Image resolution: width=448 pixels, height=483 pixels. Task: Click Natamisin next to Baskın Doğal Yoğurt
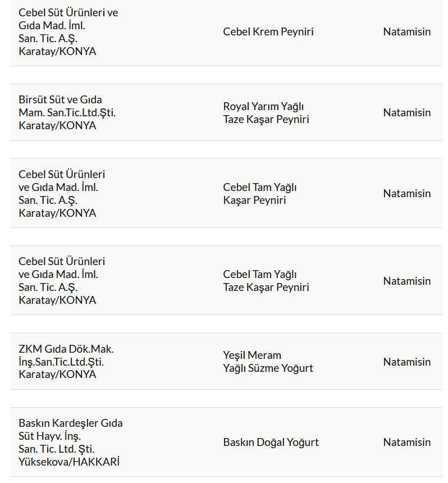[406, 443]
